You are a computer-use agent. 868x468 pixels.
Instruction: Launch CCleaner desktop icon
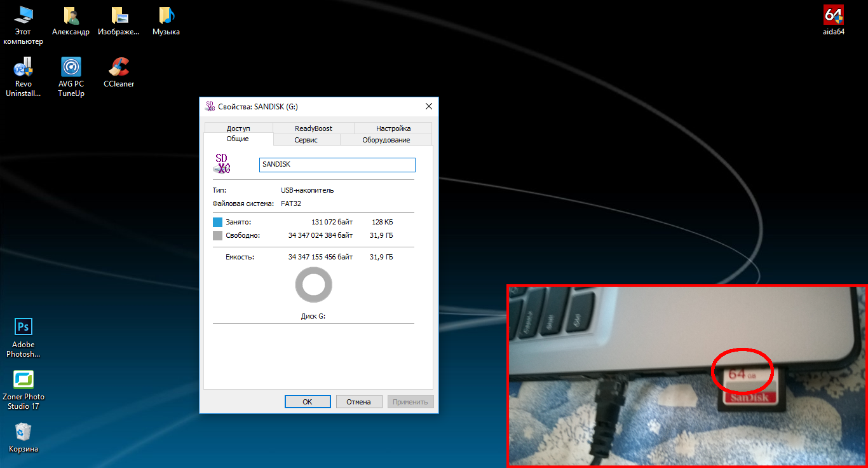click(119, 73)
